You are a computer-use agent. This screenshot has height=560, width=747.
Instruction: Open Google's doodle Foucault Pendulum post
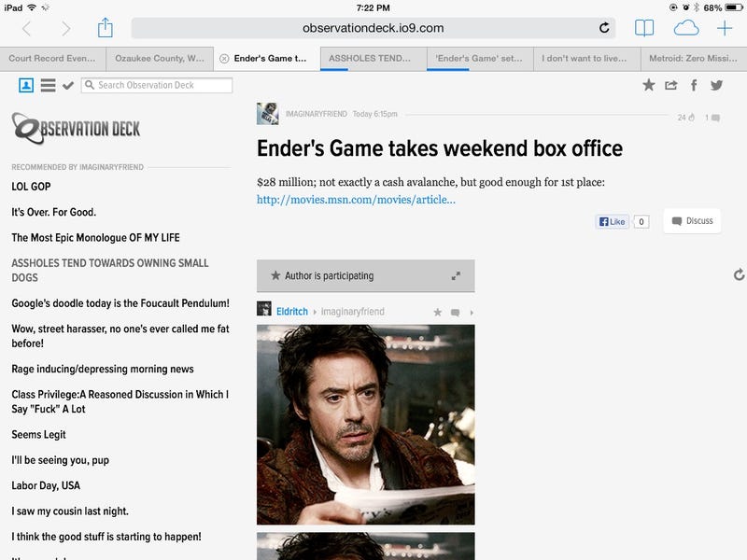[x=120, y=303]
